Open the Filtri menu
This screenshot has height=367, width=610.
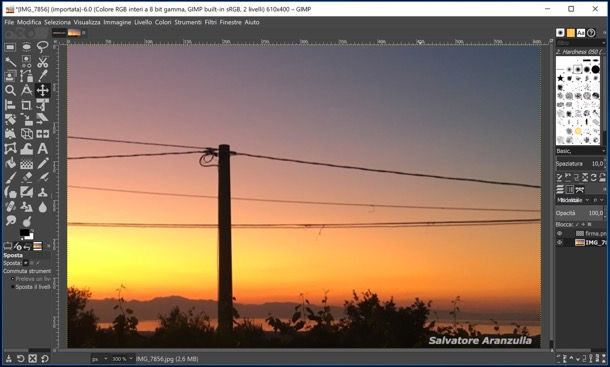click(210, 22)
